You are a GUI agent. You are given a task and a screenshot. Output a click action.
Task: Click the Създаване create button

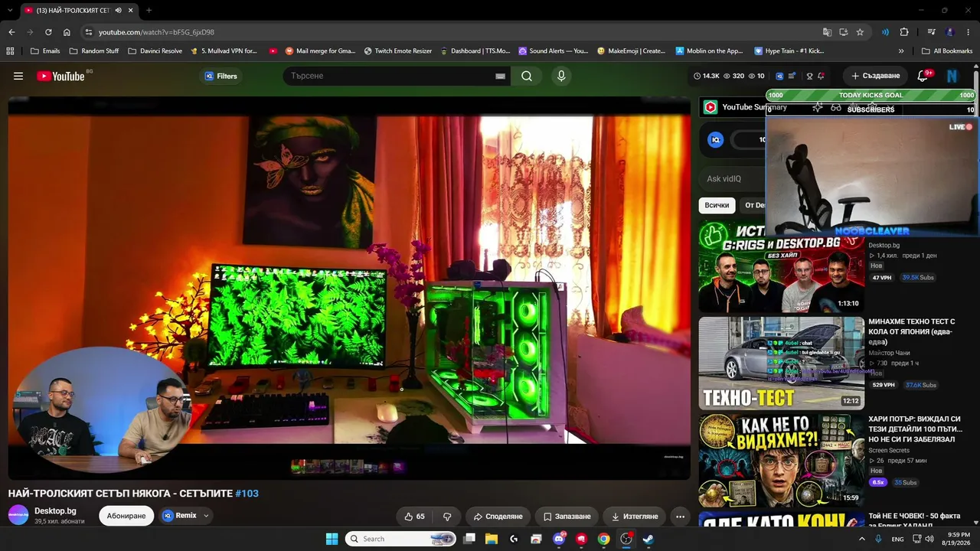tap(875, 76)
